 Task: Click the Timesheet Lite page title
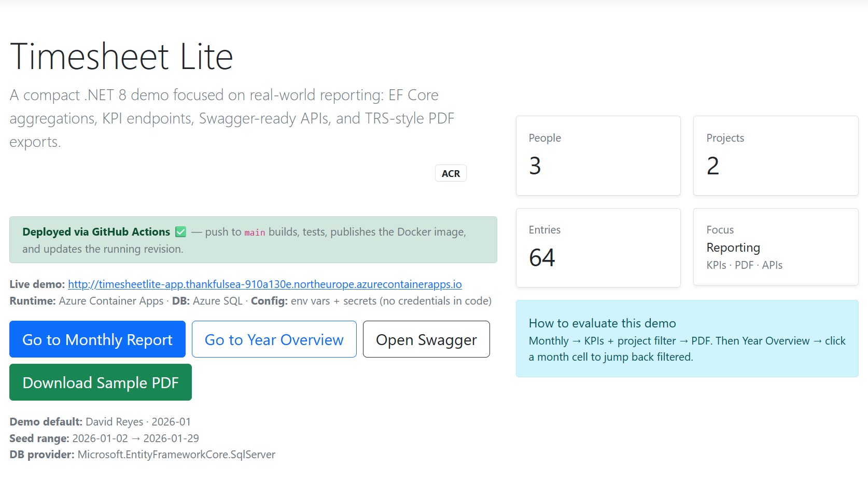pos(121,57)
